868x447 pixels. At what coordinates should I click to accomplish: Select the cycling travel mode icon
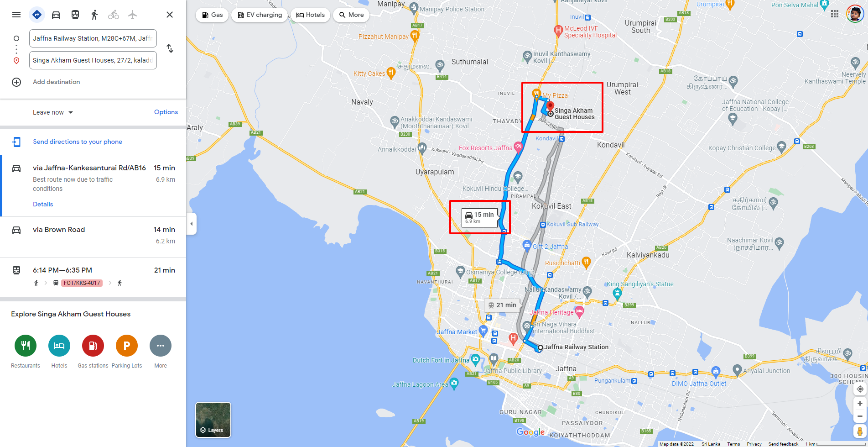pyautogui.click(x=114, y=15)
